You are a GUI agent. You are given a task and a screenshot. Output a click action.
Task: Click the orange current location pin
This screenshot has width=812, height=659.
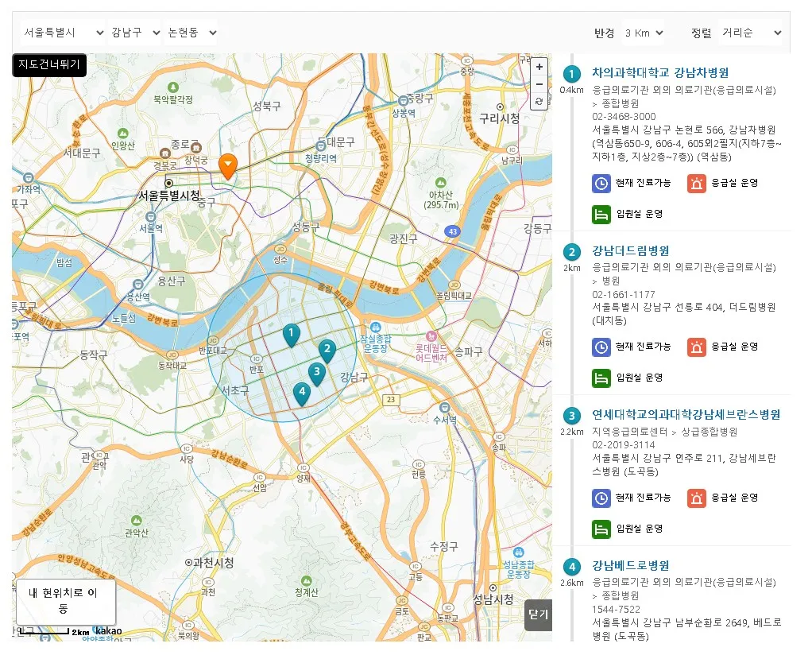[228, 166]
